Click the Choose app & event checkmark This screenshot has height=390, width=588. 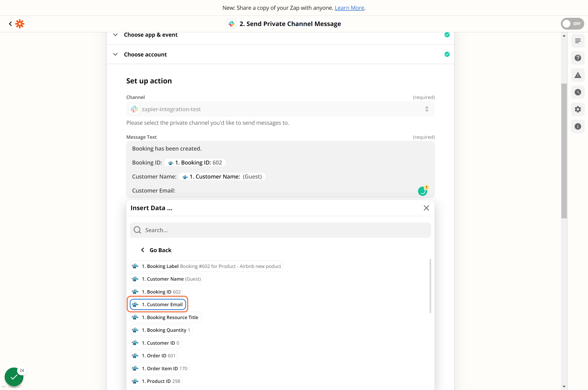(447, 35)
